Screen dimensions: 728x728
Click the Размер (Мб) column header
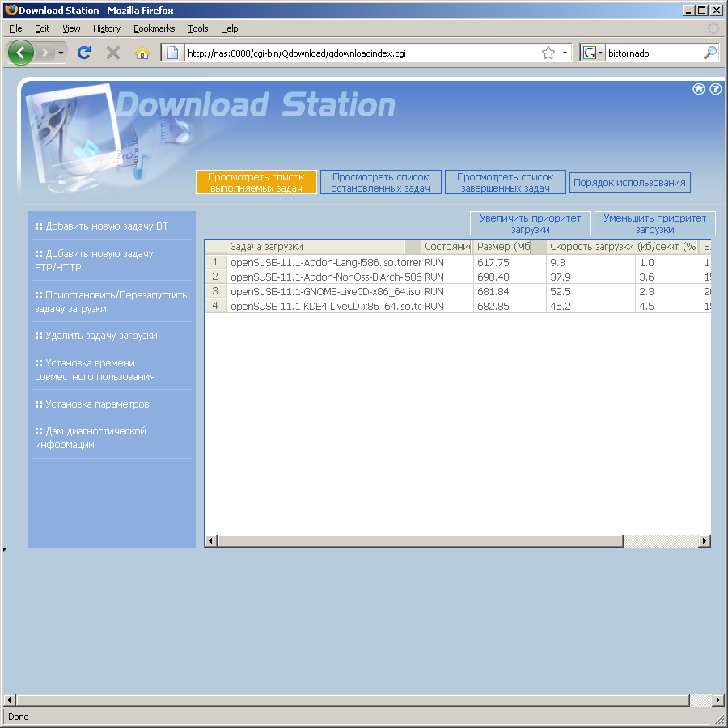point(503,247)
